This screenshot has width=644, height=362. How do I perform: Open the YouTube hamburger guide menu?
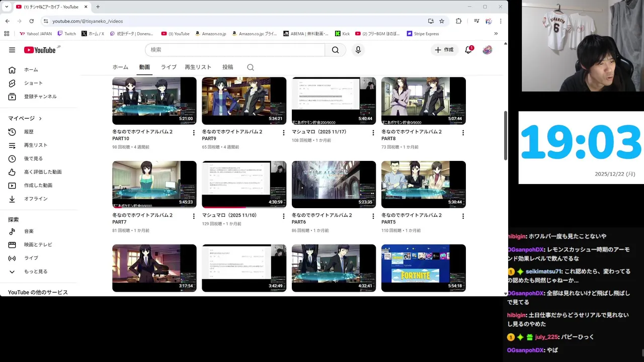12,50
